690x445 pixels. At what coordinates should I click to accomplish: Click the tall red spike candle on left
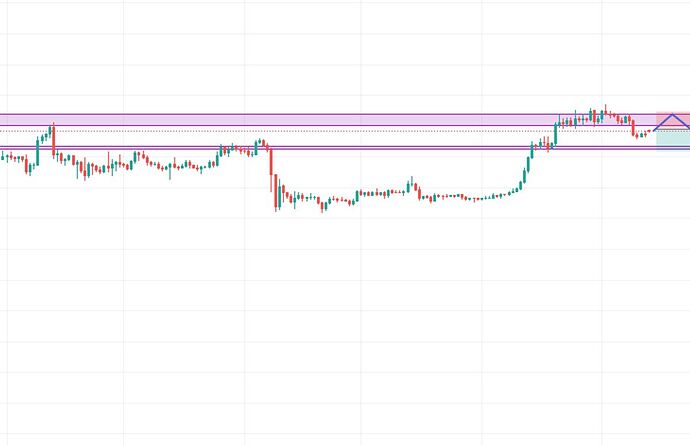[x=53, y=140]
